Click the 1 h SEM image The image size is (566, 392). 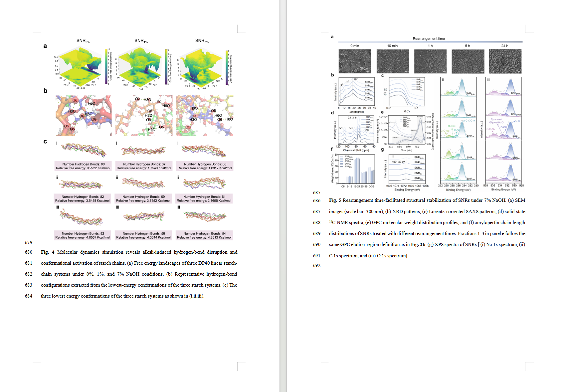[x=430, y=62]
